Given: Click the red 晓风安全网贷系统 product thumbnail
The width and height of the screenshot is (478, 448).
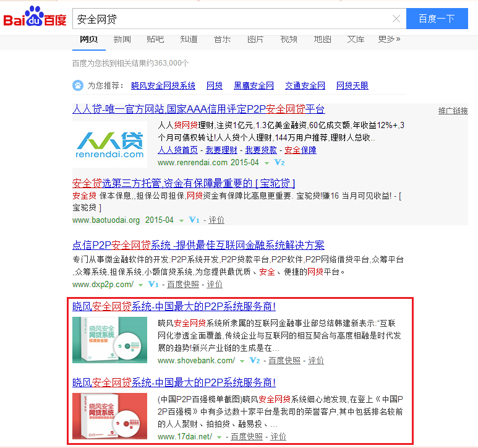Looking at the screenshot, I should [x=109, y=416].
